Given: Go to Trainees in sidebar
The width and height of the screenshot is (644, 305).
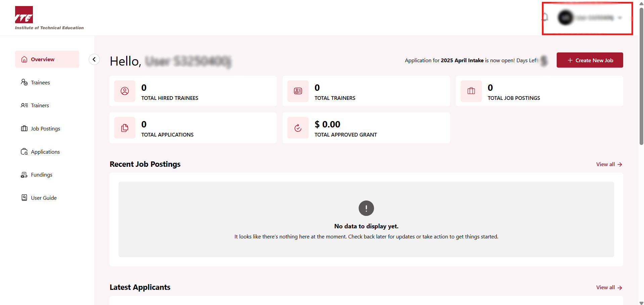Looking at the screenshot, I should (40, 82).
